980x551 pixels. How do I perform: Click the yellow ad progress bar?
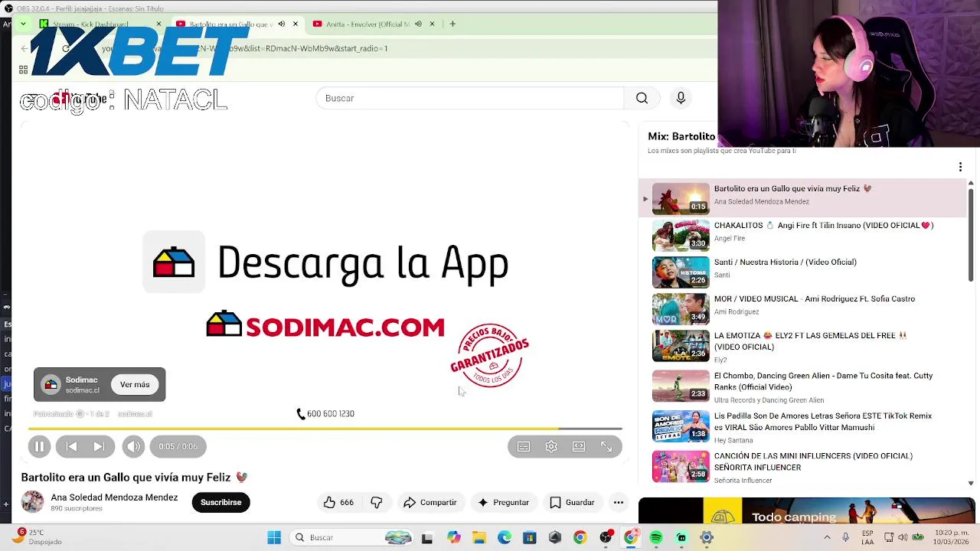pos(325,429)
